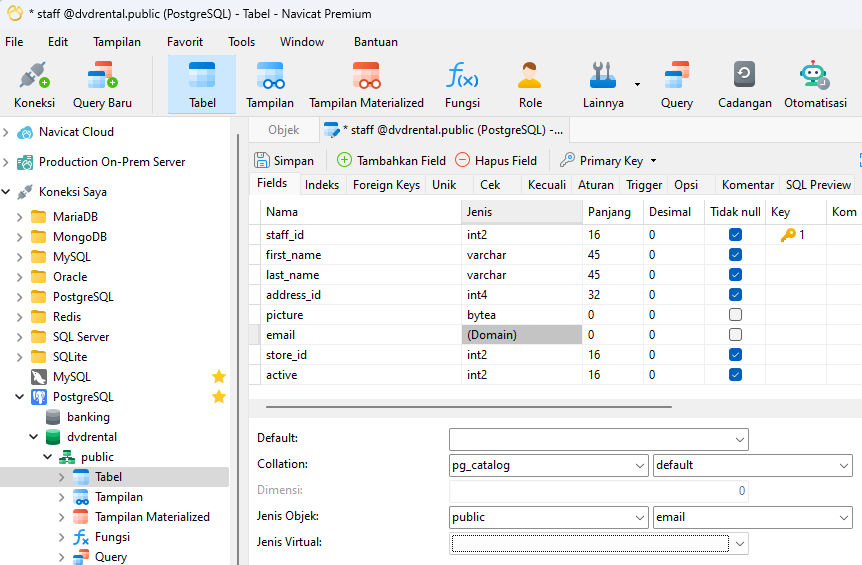Click Hapus Field button
Image resolution: width=862 pixels, height=565 pixels.
496,160
